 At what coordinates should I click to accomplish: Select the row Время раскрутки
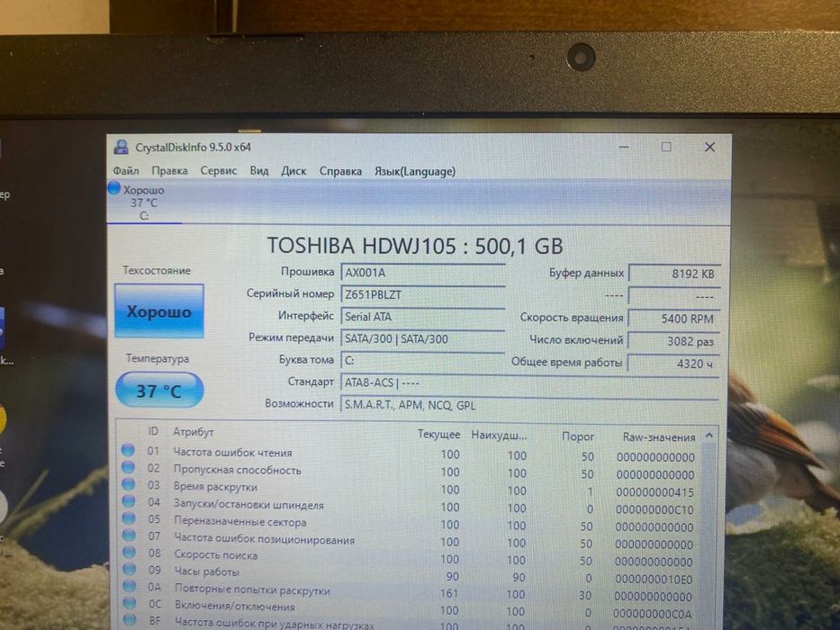[410, 489]
